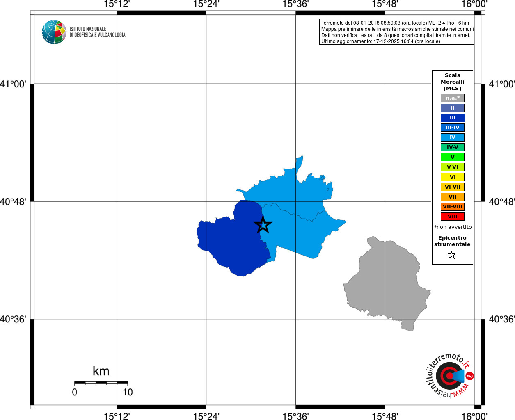
Task: Click the INGV globe logo
Action: click(x=54, y=32)
